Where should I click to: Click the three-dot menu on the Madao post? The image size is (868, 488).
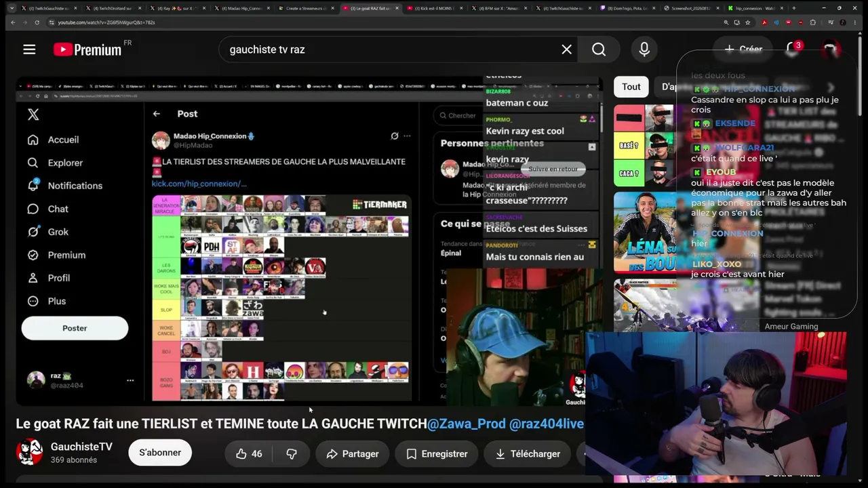pyautogui.click(x=407, y=136)
